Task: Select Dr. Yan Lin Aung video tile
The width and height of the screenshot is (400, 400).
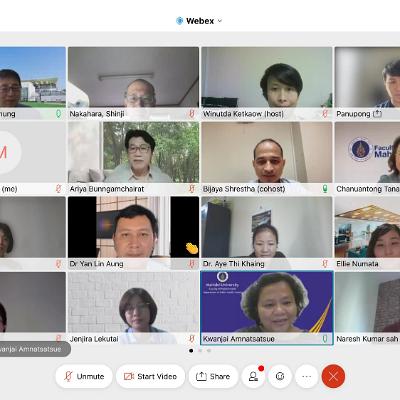Action: point(133,233)
